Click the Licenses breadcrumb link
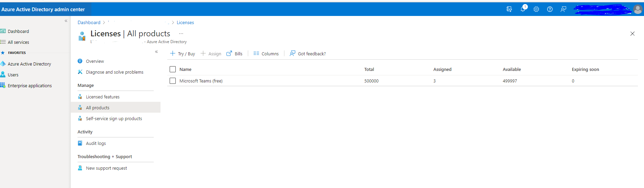 (x=185, y=22)
